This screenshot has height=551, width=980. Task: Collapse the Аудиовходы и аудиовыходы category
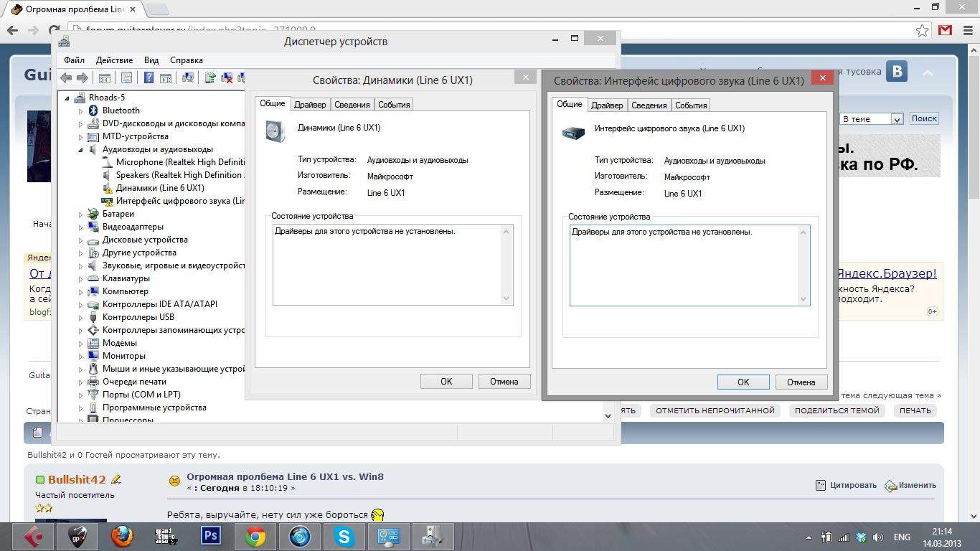point(81,149)
